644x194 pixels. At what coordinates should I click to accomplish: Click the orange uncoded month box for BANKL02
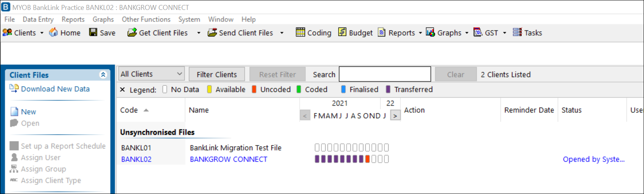coord(368,159)
